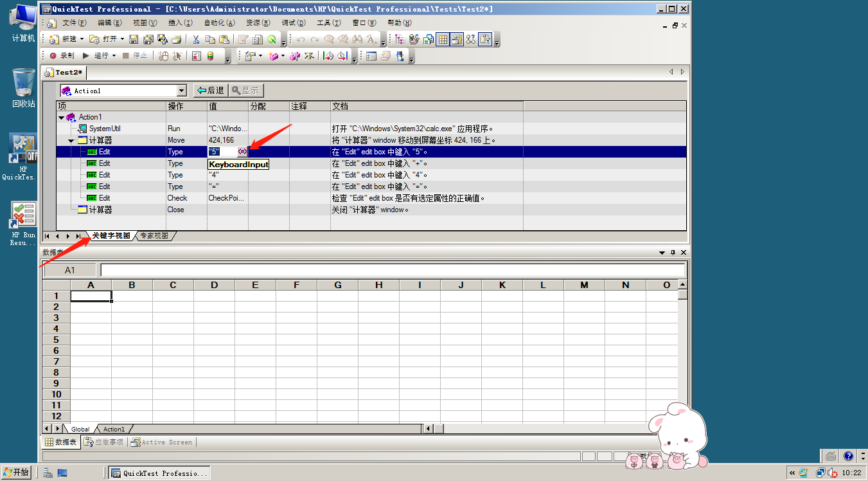This screenshot has width=868, height=481.
Task: Open the Recycle Bin desktop icon
Action: point(23,88)
